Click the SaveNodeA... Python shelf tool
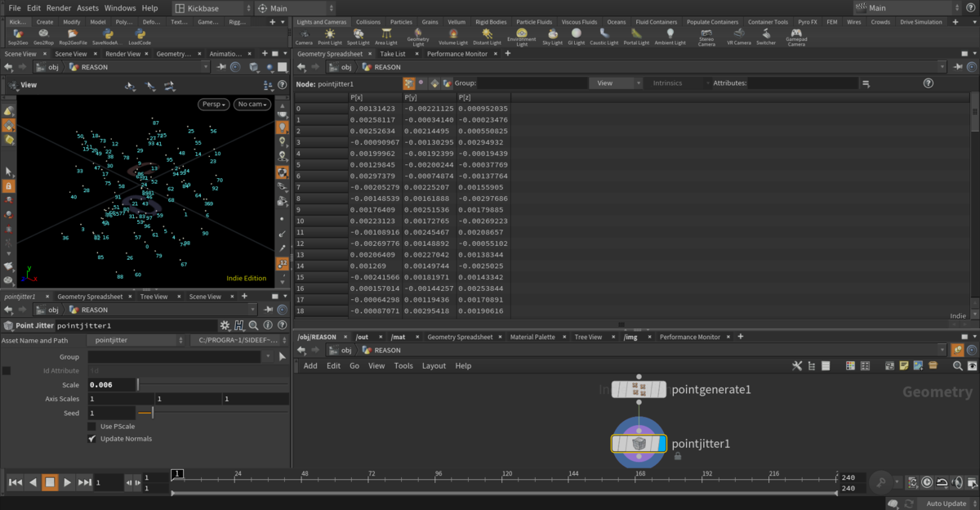The width and height of the screenshot is (980, 510). (x=105, y=36)
